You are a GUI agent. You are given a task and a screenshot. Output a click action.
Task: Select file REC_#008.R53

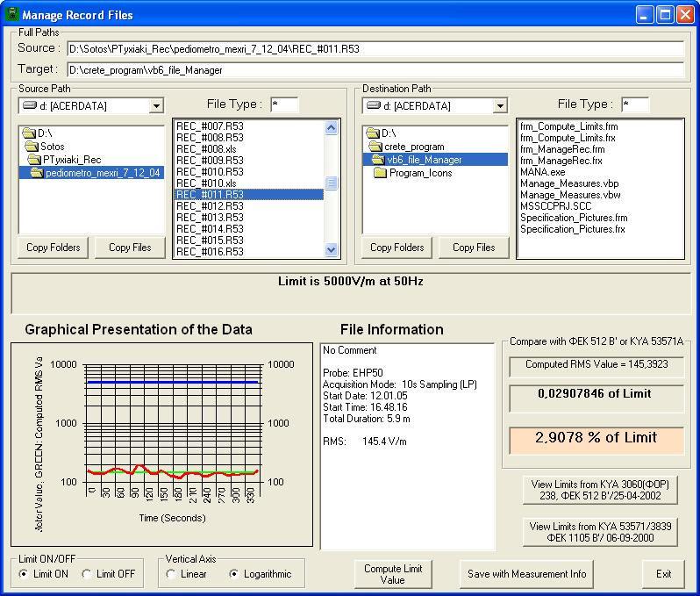coord(210,138)
